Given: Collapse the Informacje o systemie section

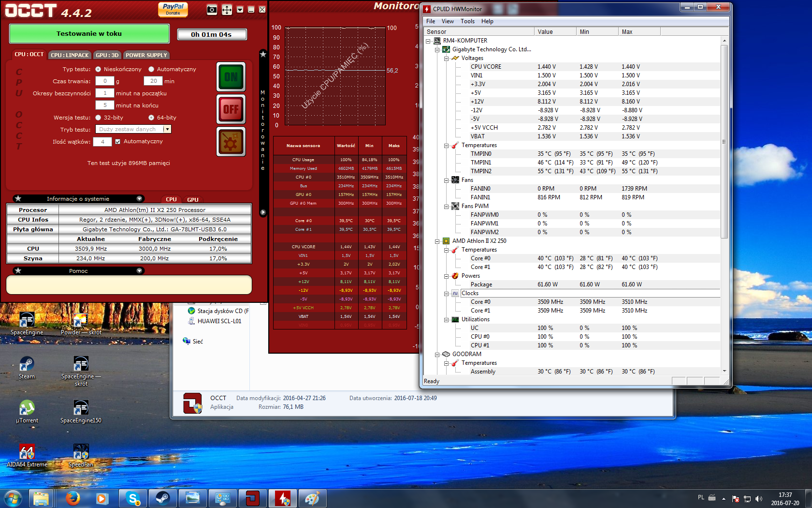Looking at the screenshot, I should [139, 198].
